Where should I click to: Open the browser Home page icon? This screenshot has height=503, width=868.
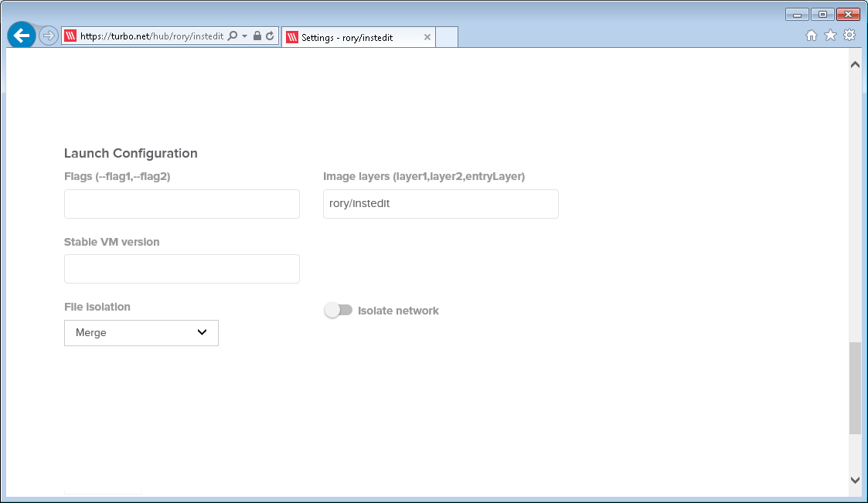click(x=811, y=35)
